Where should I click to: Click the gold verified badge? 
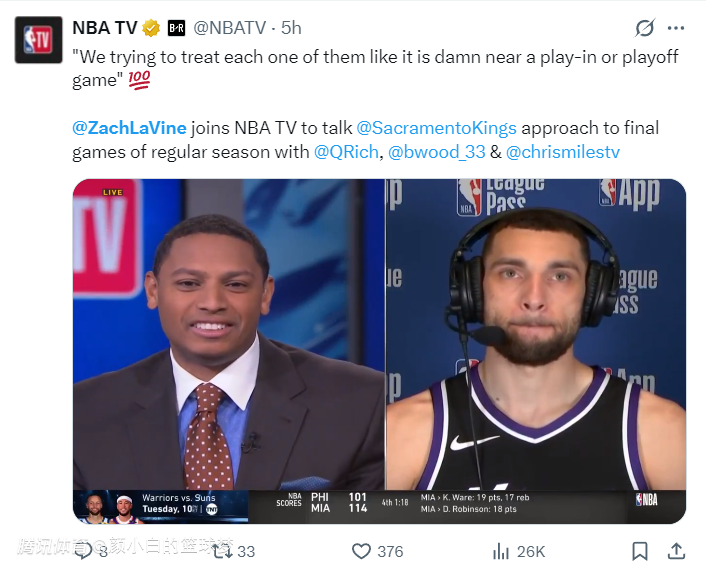pos(152,28)
